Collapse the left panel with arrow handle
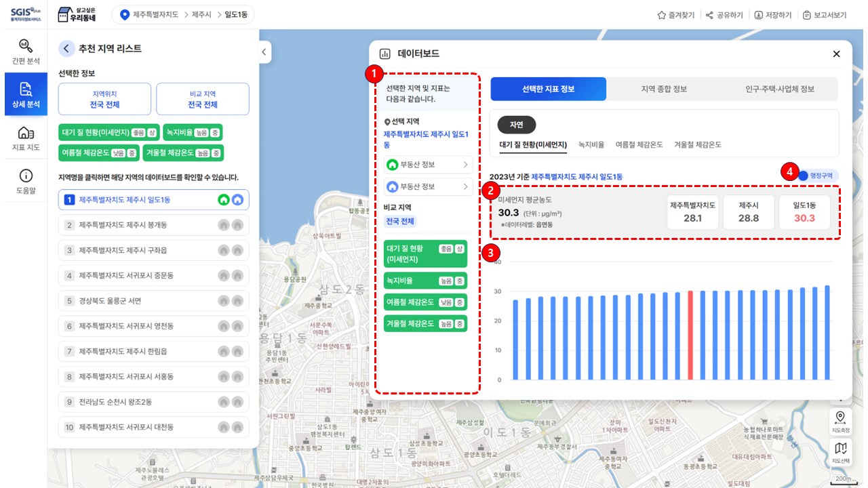This screenshot has width=868, height=488. [x=264, y=52]
